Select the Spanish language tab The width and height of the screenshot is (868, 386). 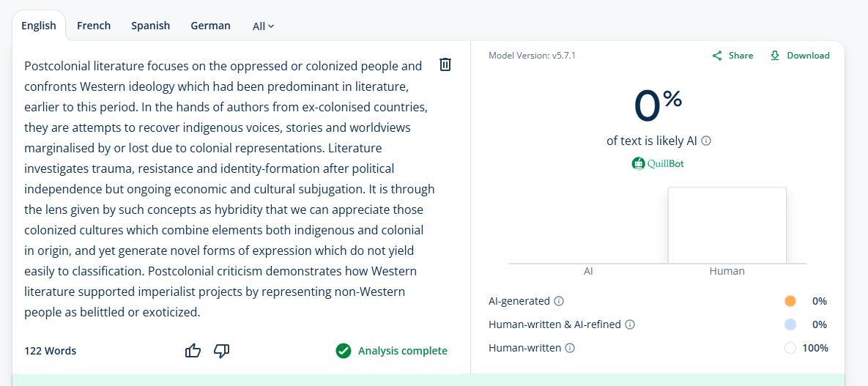[x=150, y=26]
